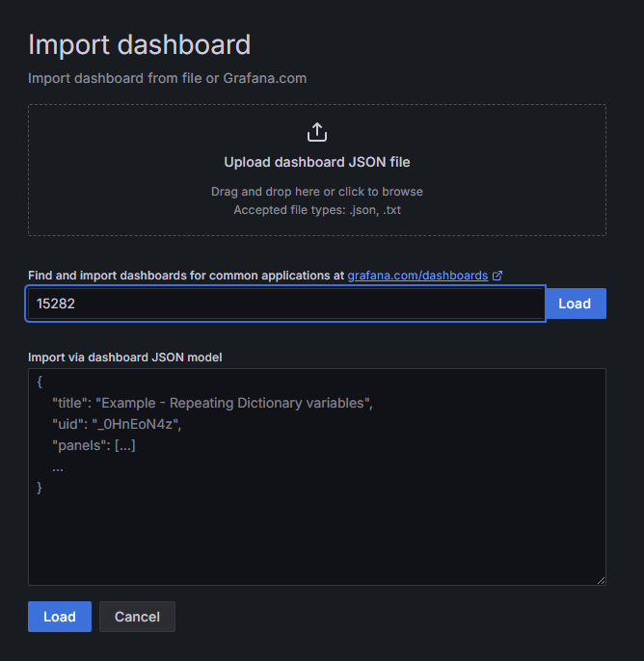The image size is (644, 661).
Task: Click Load next to dashboard ID field
Action: pos(576,304)
